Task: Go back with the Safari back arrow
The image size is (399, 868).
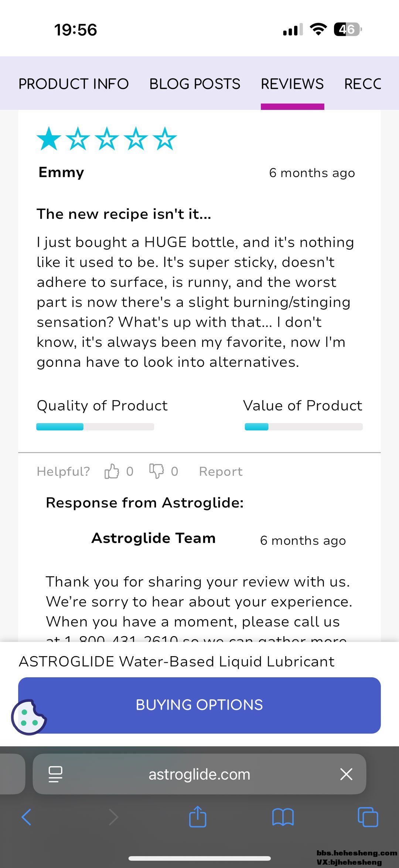Action: tap(27, 817)
